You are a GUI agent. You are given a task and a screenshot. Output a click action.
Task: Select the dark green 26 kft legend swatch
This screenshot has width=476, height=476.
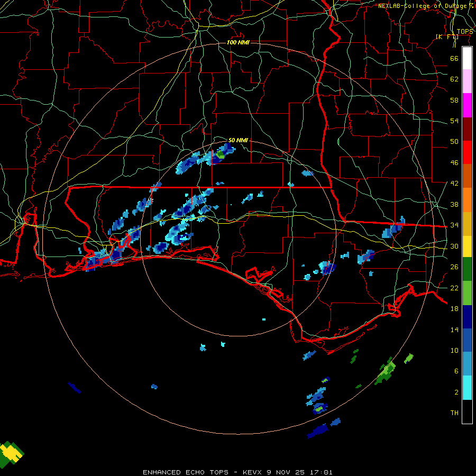pyautogui.click(x=467, y=269)
